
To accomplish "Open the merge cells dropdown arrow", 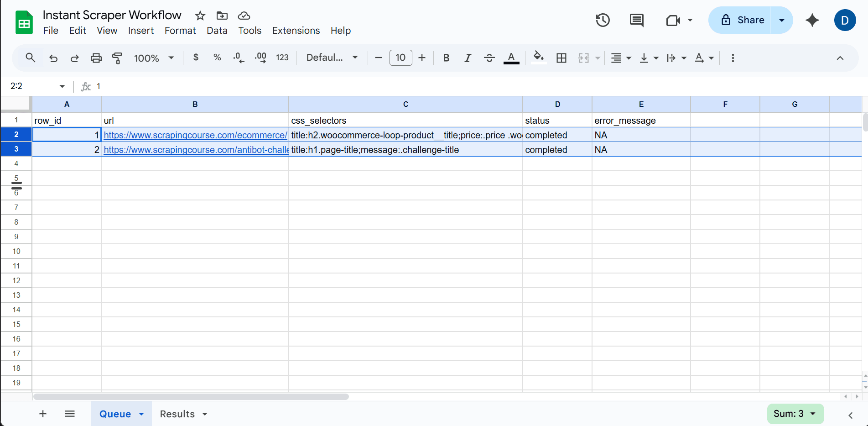I will click(598, 58).
